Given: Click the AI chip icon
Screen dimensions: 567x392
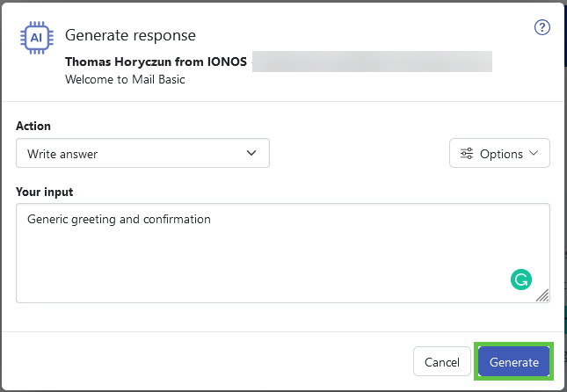Looking at the screenshot, I should tap(37, 38).
